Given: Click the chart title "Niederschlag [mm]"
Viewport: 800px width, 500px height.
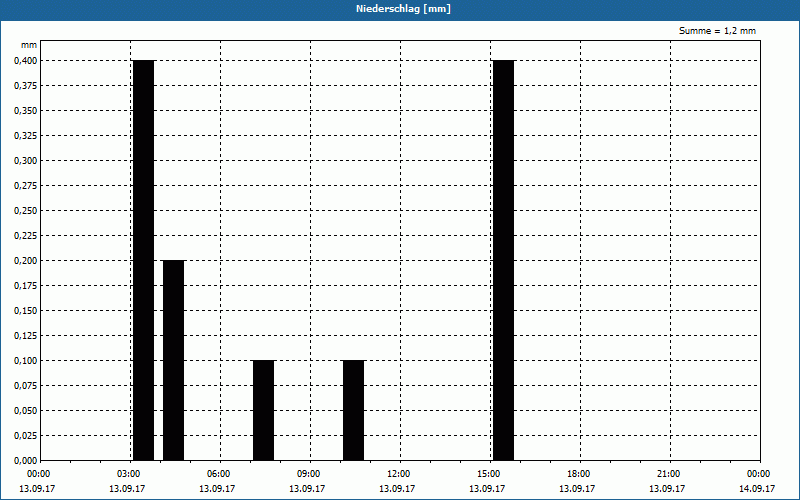Looking at the screenshot, I should 403,9.
